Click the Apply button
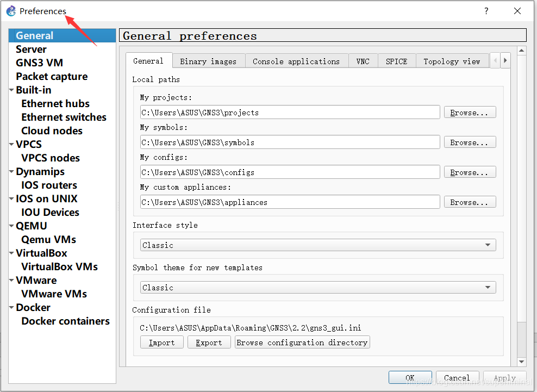The height and width of the screenshot is (392, 537). [504, 378]
